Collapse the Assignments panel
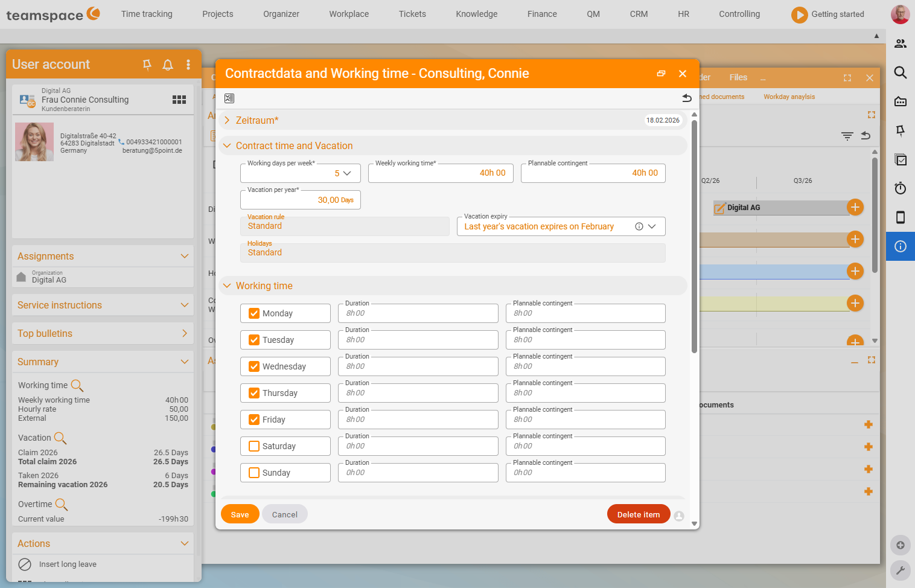The width and height of the screenshot is (915, 588). point(185,256)
